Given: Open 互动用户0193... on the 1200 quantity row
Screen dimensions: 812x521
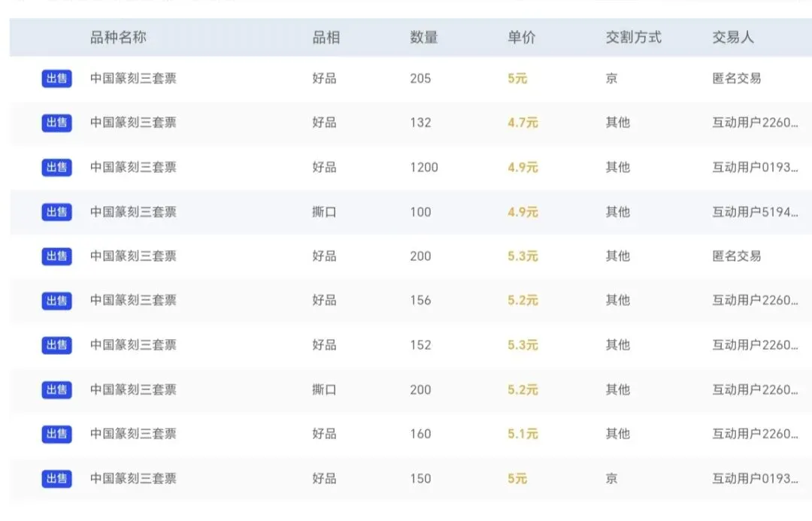Looking at the screenshot, I should click(x=755, y=168).
